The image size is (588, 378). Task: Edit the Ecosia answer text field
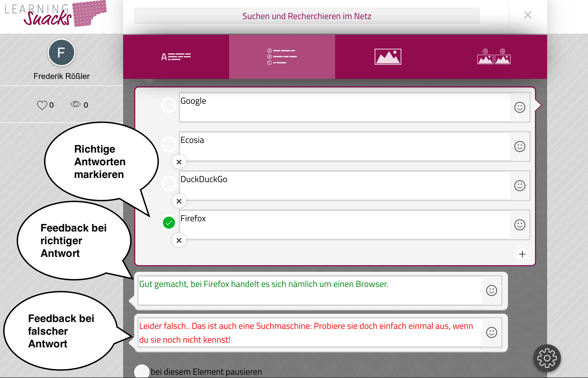click(x=345, y=146)
